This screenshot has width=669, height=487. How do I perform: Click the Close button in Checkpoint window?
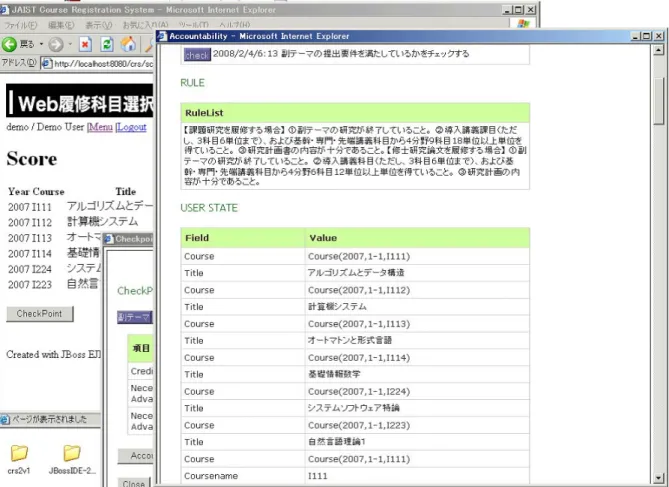[x=134, y=483]
